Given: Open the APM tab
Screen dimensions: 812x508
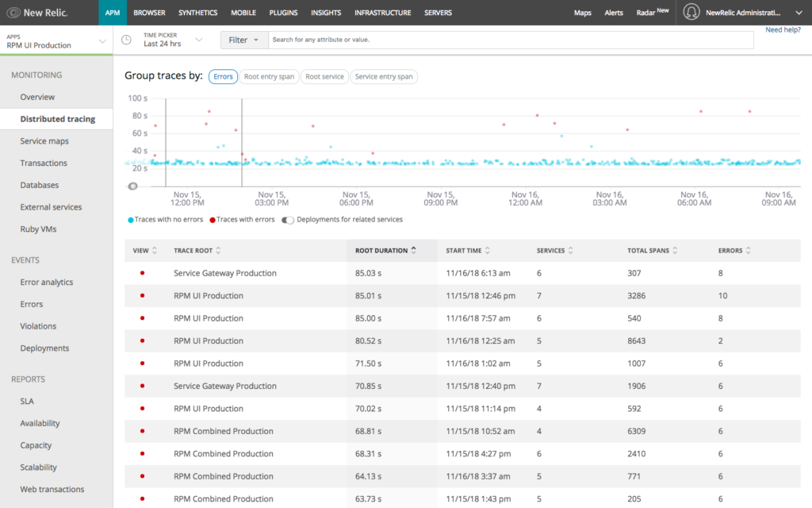Looking at the screenshot, I should coord(113,13).
